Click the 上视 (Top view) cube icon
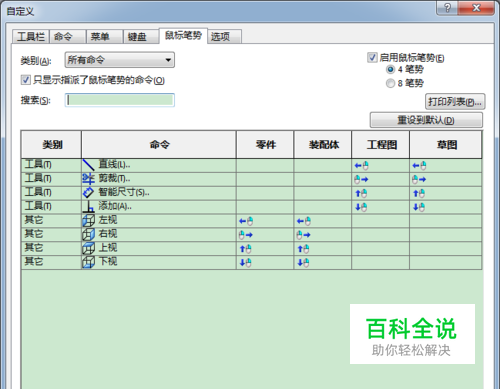Viewport: 500px width, 389px height. click(89, 248)
